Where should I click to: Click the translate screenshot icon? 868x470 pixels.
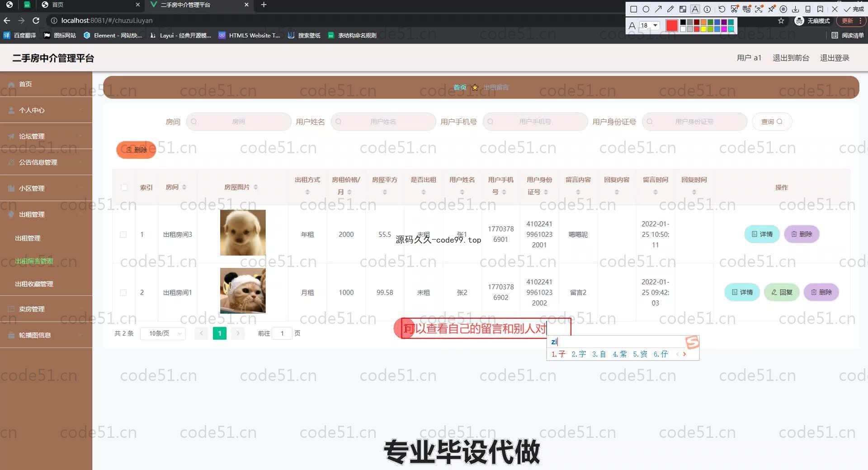click(746, 9)
